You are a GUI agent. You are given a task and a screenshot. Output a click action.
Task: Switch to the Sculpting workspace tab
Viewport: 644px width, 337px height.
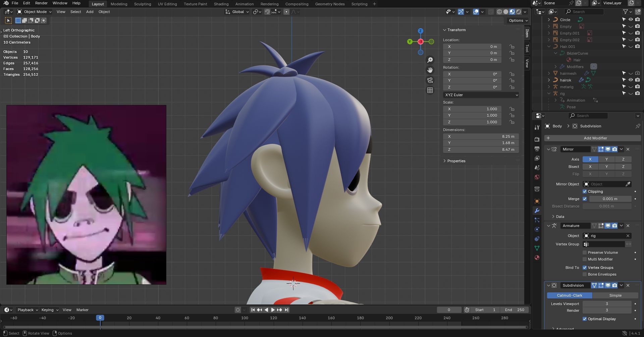pos(143,4)
